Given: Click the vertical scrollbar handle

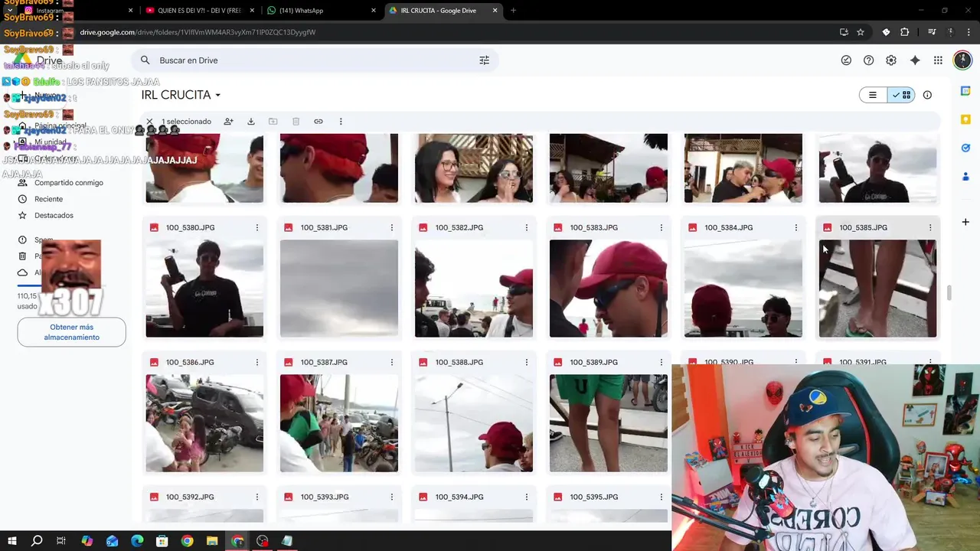Looking at the screenshot, I should (949, 293).
